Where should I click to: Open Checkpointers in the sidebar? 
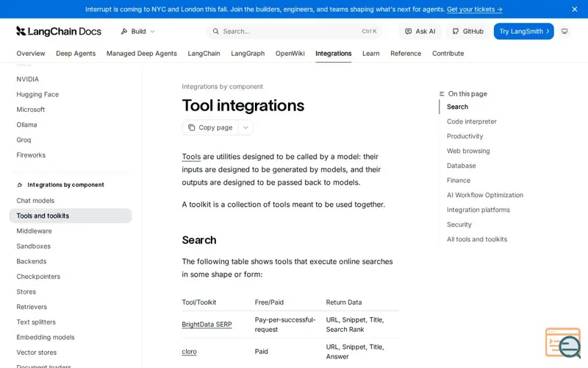(x=38, y=277)
